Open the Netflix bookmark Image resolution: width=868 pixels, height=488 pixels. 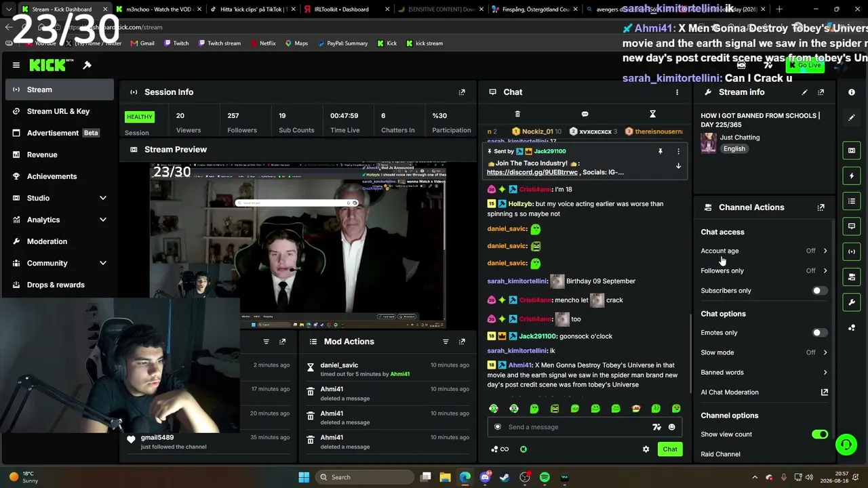(x=262, y=43)
